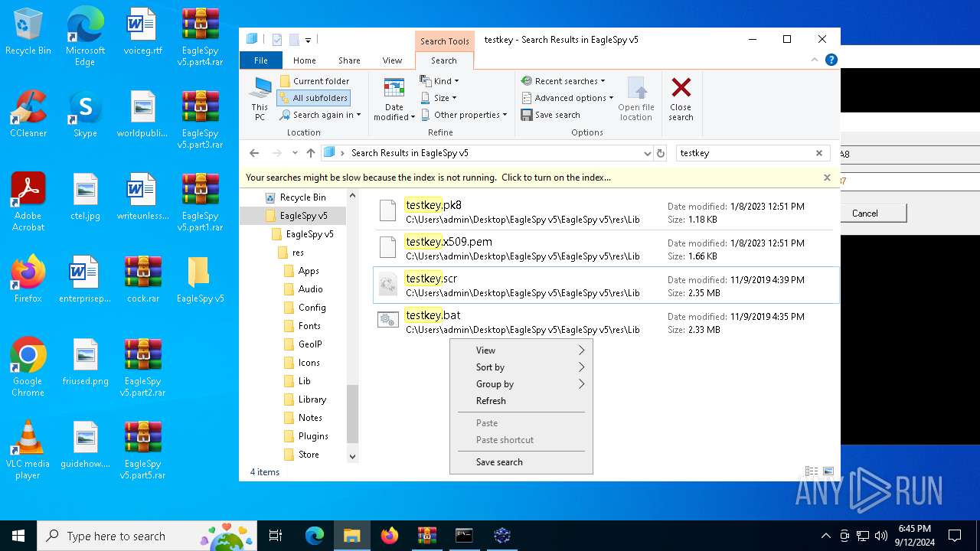Screen dimensions: 980x551
Task: Select the VLC media player desktop icon
Action: (x=28, y=450)
